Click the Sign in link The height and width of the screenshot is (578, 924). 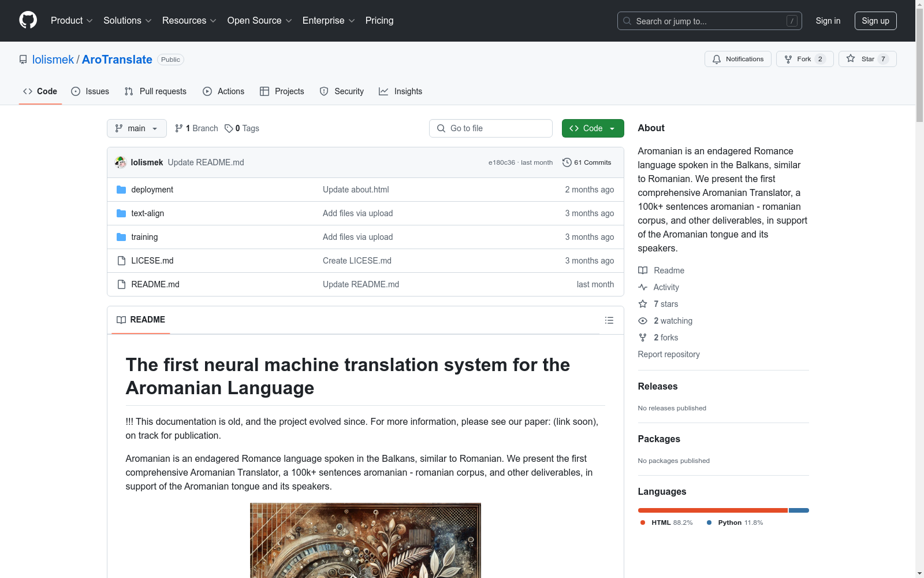click(828, 21)
